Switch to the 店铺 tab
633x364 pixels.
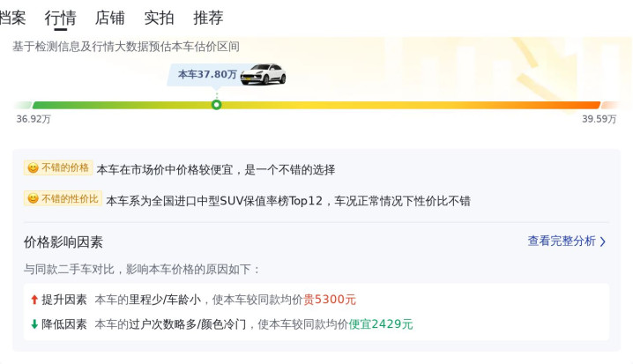click(x=110, y=18)
